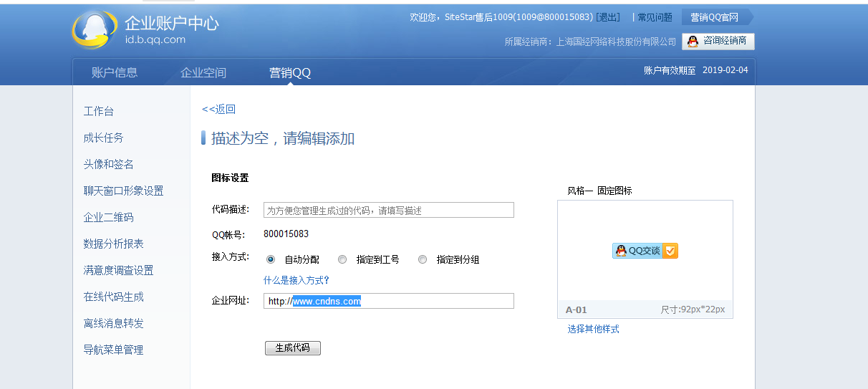Open the 常见问题 FAQ link

(655, 17)
